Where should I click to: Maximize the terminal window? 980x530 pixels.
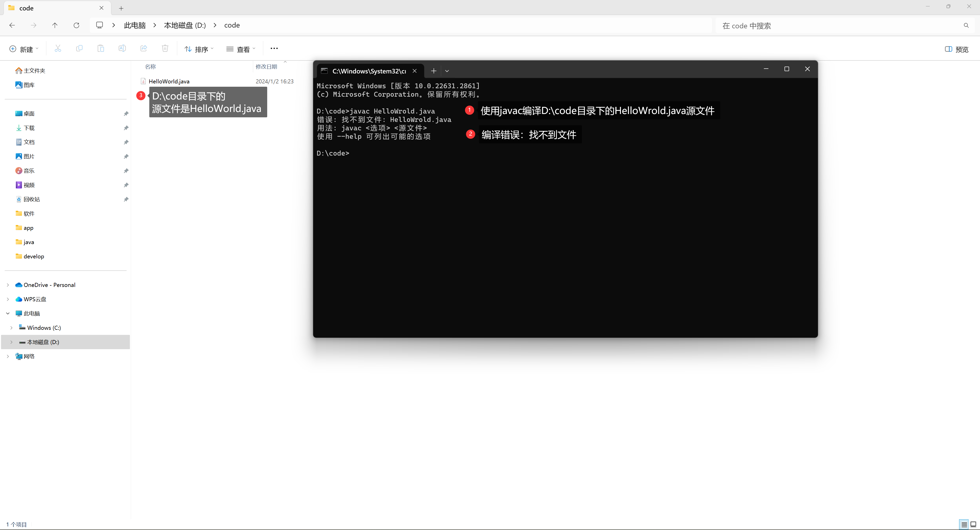coord(787,69)
